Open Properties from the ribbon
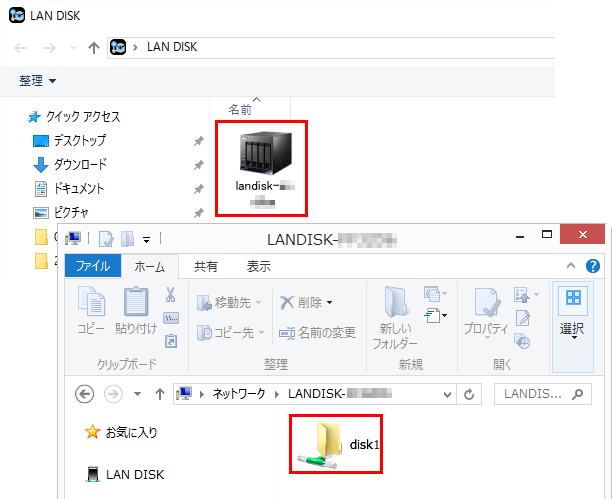The width and height of the screenshot is (612, 499). click(486, 311)
